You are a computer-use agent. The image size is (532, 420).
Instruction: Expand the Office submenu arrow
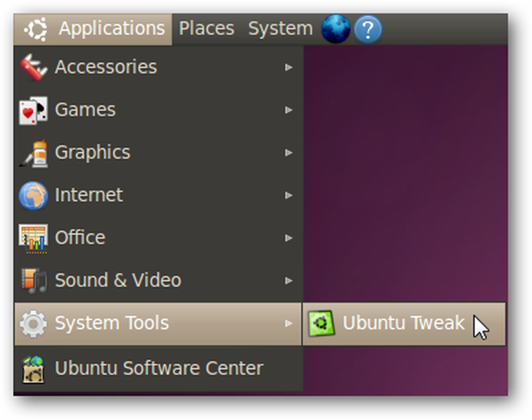coord(289,237)
